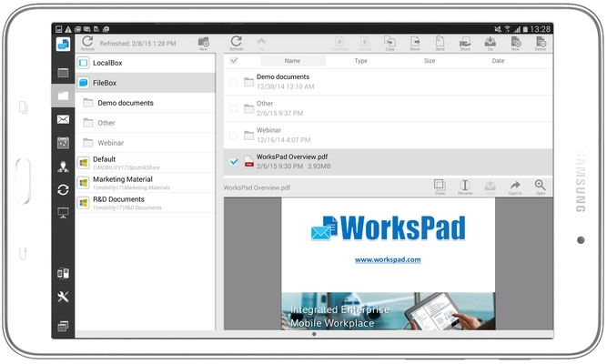The height and width of the screenshot is (364, 607).
Task: Open the Settings wrench-and-screwdriver icon
Action: pos(63,297)
